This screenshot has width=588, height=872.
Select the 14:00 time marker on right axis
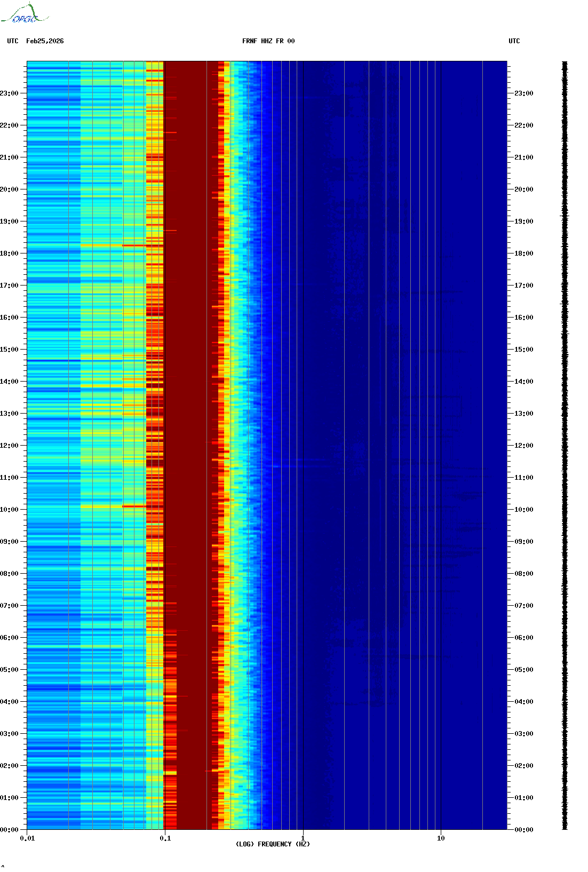click(x=523, y=382)
